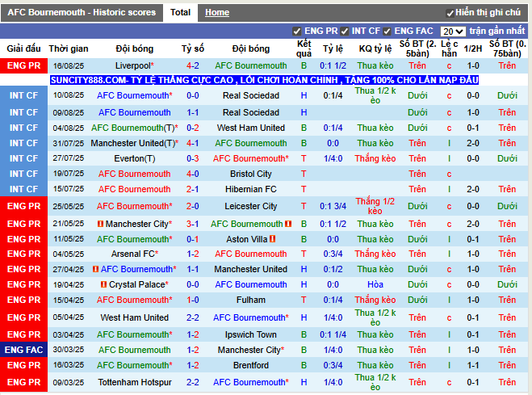Uncheck the INT CF filter checkbox

(345, 32)
